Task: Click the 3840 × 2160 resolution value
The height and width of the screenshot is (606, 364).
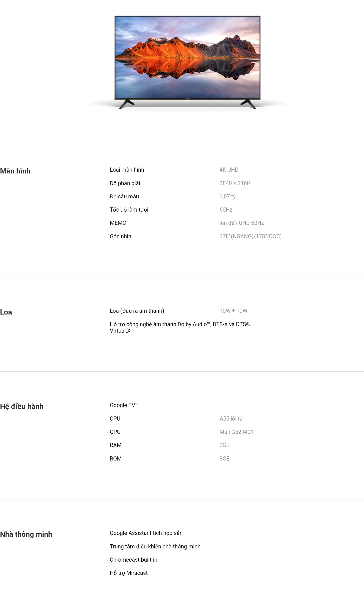Action: click(x=234, y=183)
